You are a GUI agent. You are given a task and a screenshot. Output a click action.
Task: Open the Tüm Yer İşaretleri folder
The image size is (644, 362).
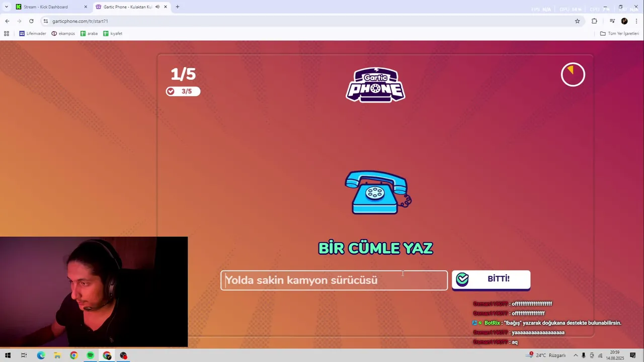pos(619,34)
